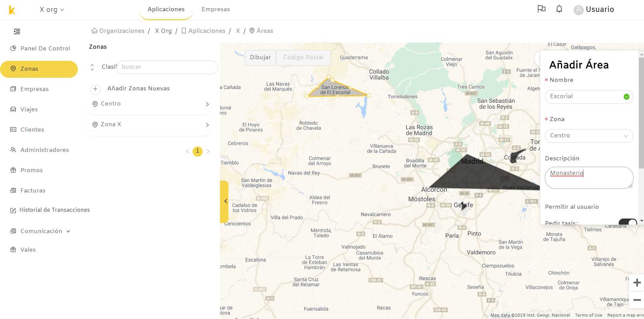Click the Añadir Área panel scrollbar

coord(641,113)
